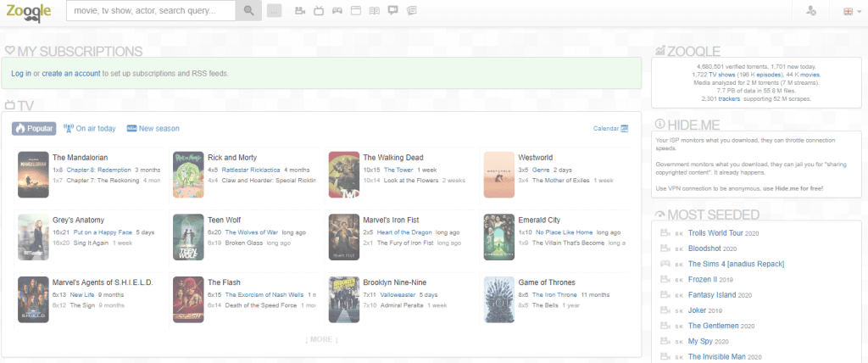This screenshot has width=868, height=363.
Task: Click The Mandalorian poster thumbnail
Action: click(x=33, y=175)
